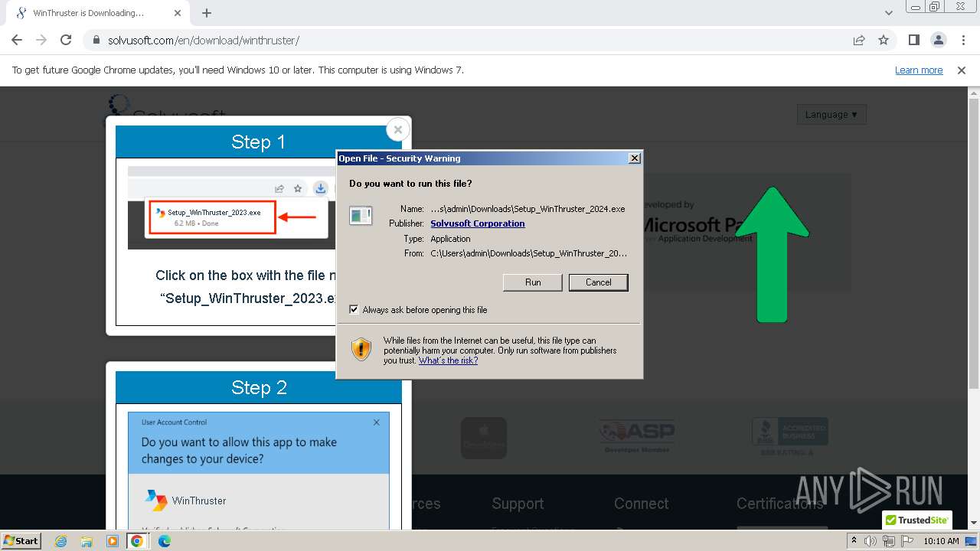Click the ASP Developer Member logo
The height and width of the screenshot is (551, 980).
tap(637, 437)
